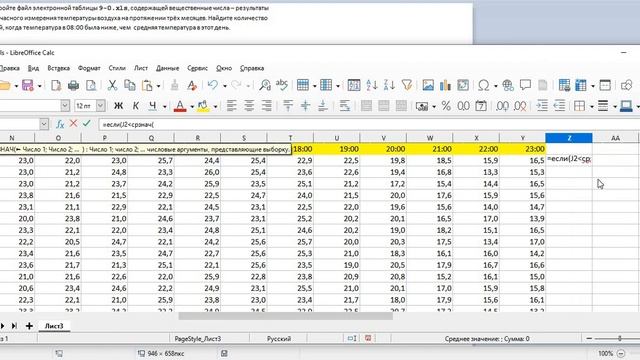
Task: Apply the AutoFilter funnel
Action: coord(407,85)
